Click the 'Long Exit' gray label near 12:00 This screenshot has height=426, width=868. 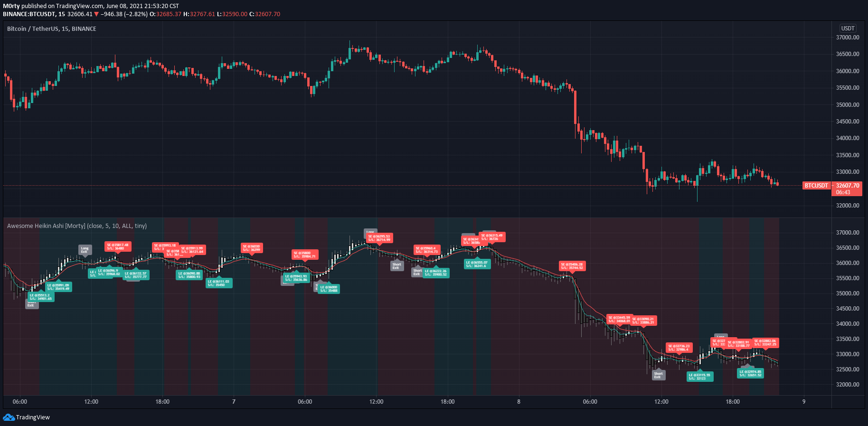(85, 250)
